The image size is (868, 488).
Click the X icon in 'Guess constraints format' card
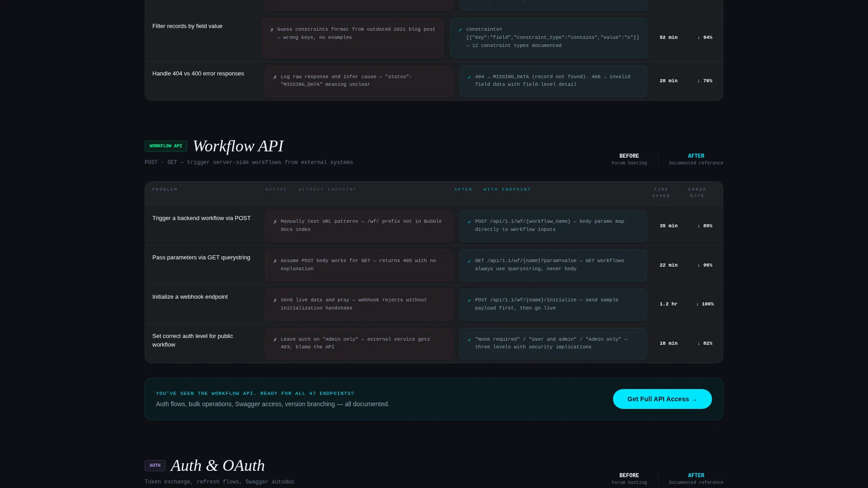(272, 30)
